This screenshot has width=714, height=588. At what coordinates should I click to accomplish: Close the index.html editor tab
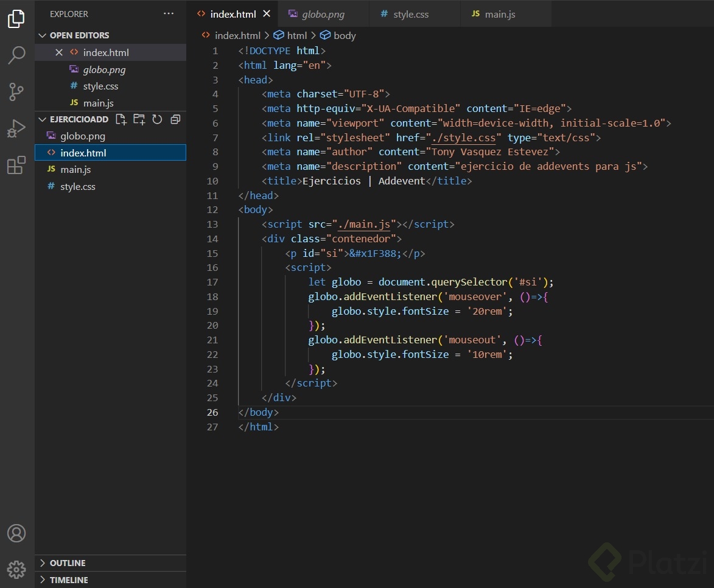tap(267, 13)
